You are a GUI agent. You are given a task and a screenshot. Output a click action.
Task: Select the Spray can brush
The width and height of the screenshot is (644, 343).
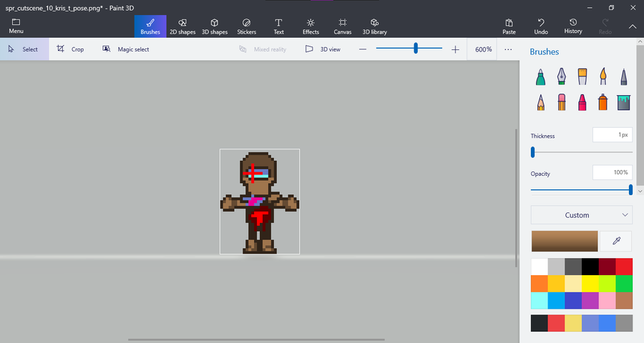tap(603, 102)
